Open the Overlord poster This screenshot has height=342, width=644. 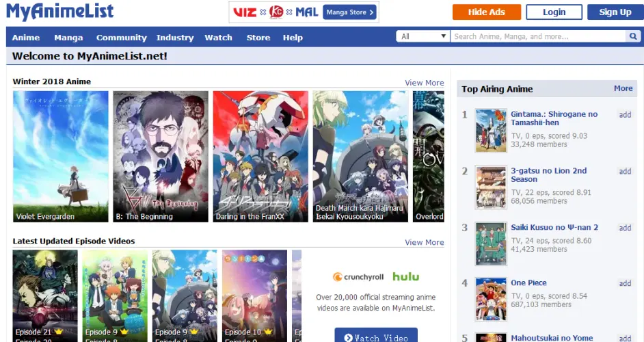tap(429, 157)
